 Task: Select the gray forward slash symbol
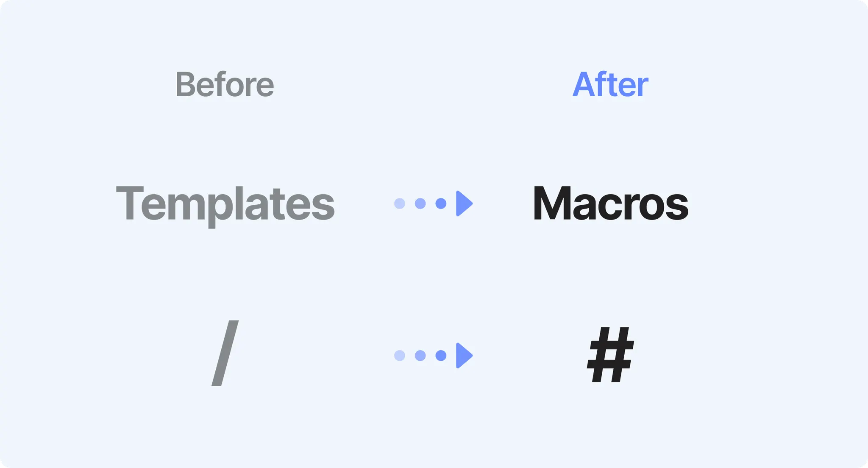(225, 353)
